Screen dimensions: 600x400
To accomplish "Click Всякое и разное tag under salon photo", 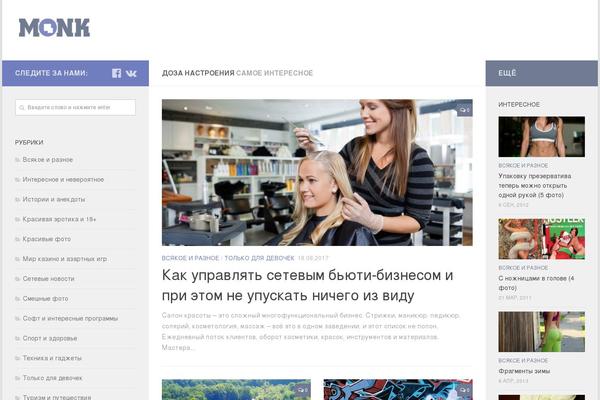I will click(190, 258).
